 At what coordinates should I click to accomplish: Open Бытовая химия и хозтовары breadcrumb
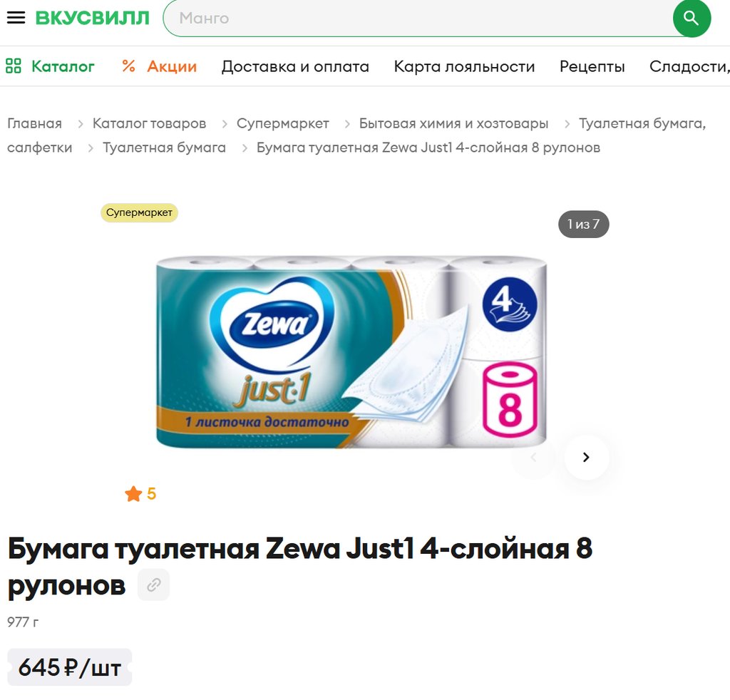tap(453, 123)
